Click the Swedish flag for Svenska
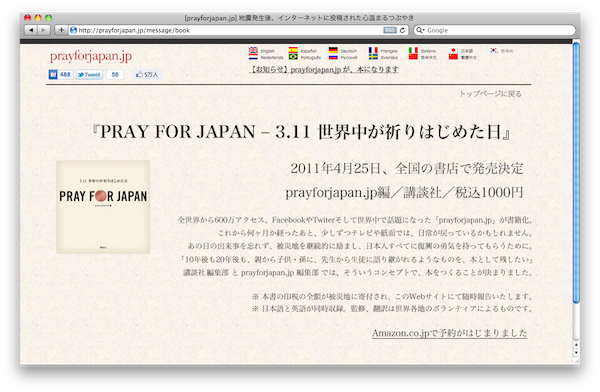 [x=373, y=57]
